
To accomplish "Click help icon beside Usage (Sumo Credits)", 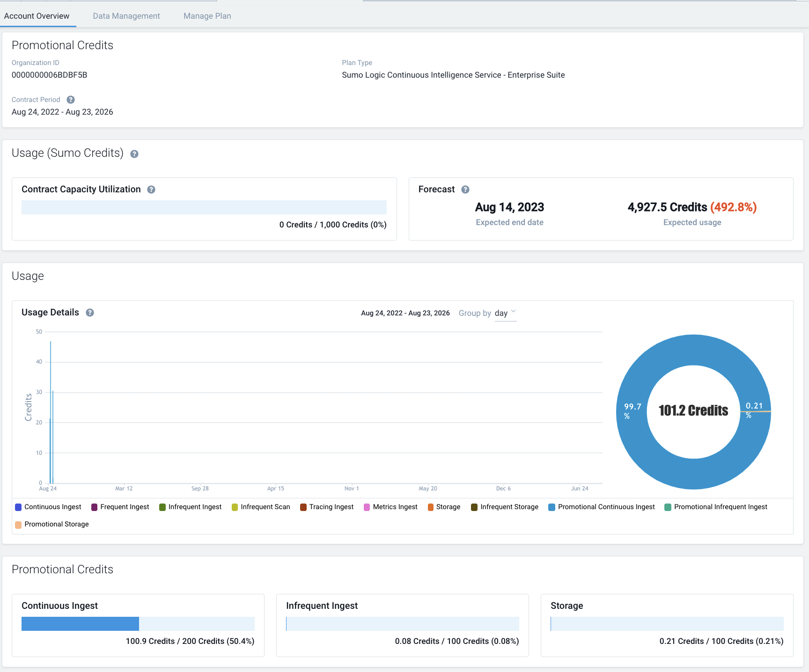I will point(134,154).
